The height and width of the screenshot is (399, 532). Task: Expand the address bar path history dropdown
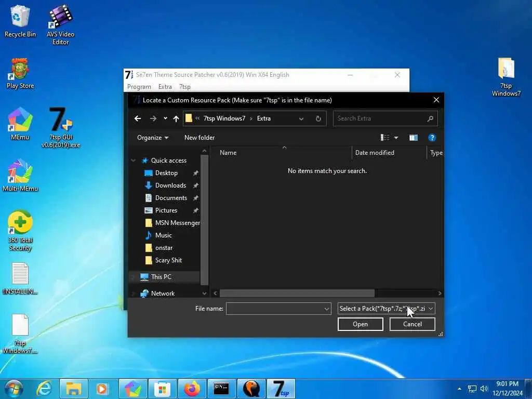[301, 118]
